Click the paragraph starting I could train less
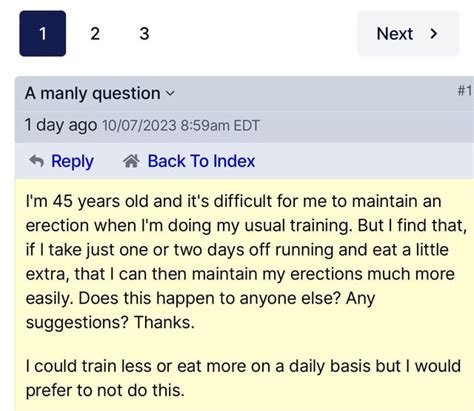The height and width of the screenshot is (411, 474). [x=243, y=378]
